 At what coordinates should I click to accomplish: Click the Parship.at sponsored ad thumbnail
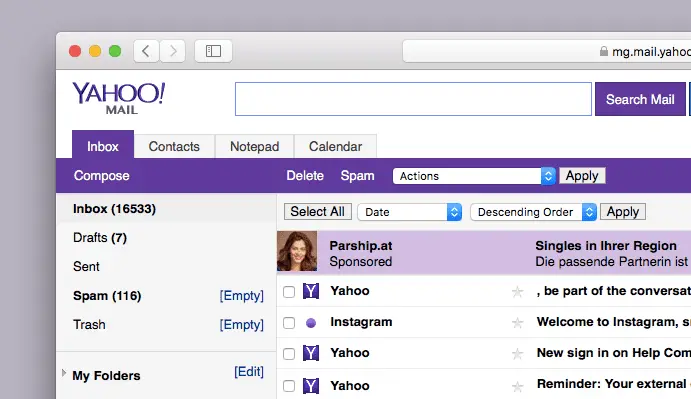click(x=297, y=251)
